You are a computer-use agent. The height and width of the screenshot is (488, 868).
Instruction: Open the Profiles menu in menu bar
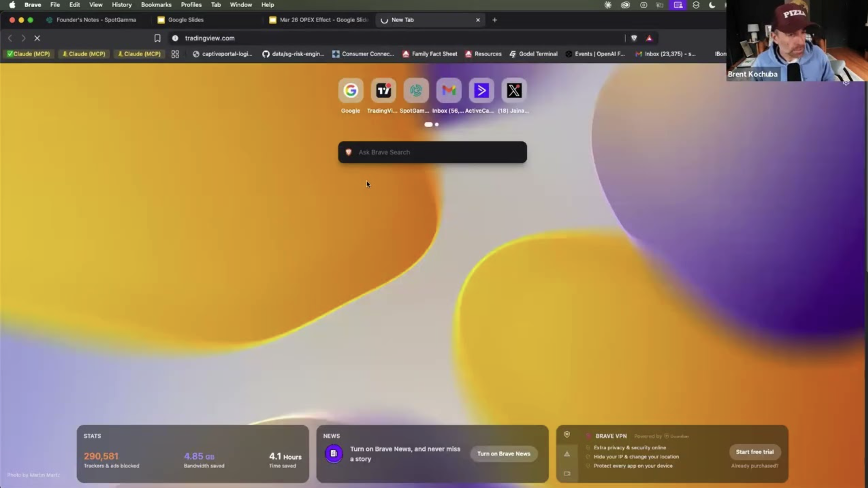[191, 5]
